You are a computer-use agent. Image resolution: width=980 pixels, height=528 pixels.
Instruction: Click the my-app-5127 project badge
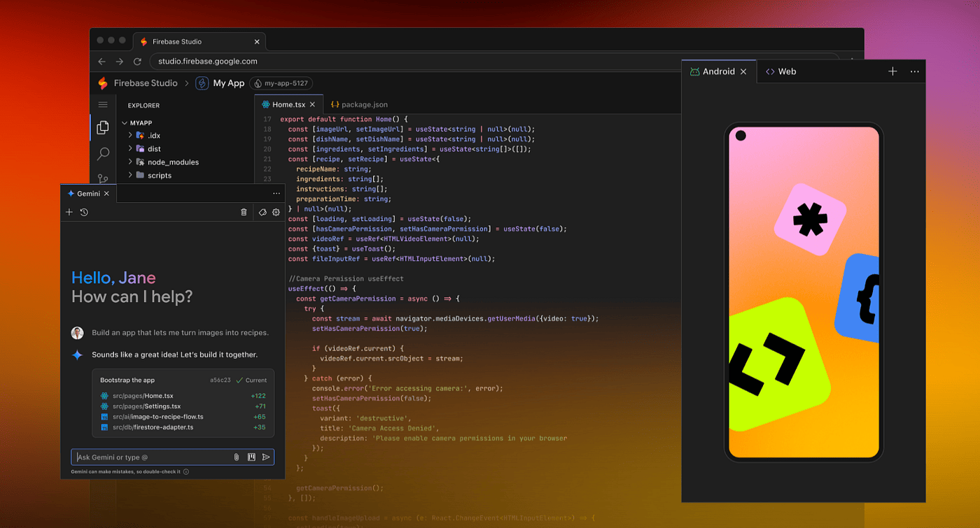[x=281, y=83]
